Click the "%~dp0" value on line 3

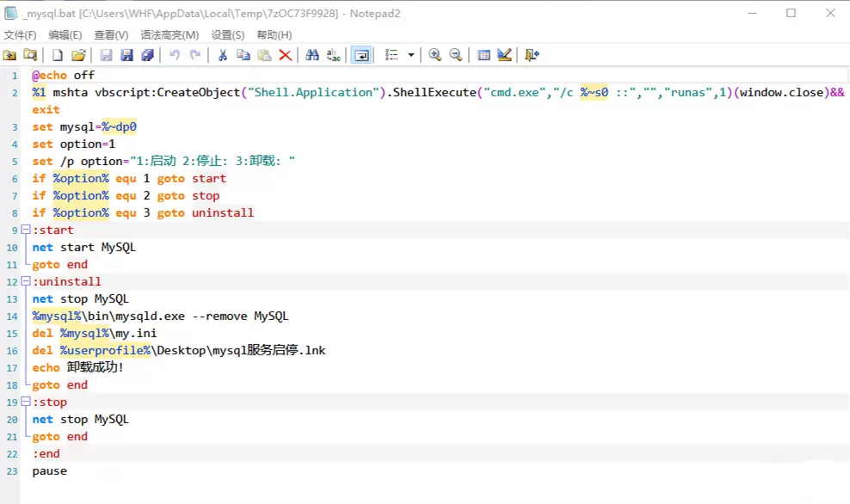[119, 126]
